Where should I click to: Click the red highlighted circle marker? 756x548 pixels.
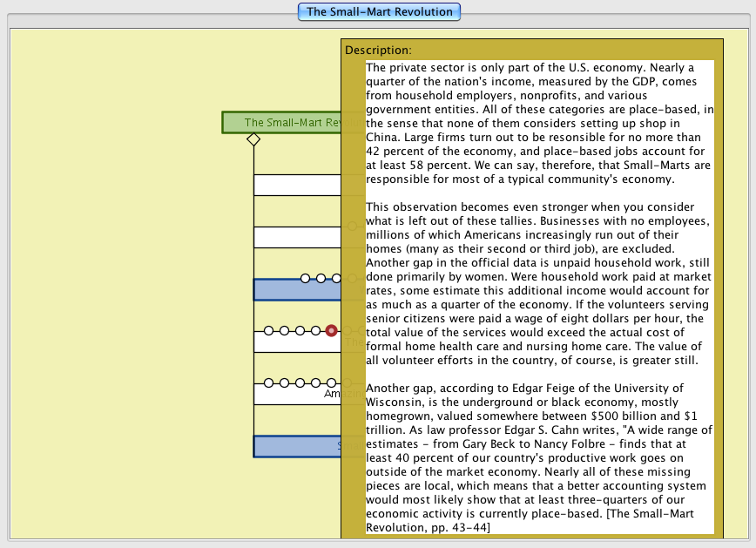pyautogui.click(x=331, y=331)
